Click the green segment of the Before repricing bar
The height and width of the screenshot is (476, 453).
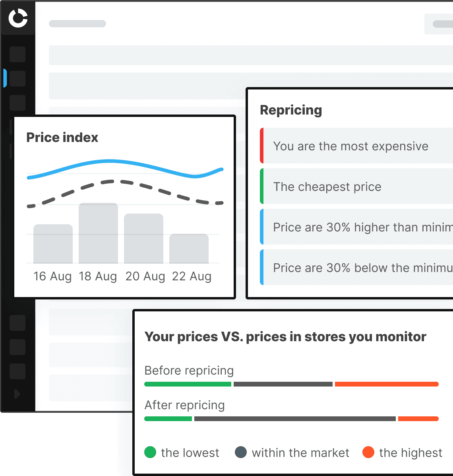[x=188, y=384]
